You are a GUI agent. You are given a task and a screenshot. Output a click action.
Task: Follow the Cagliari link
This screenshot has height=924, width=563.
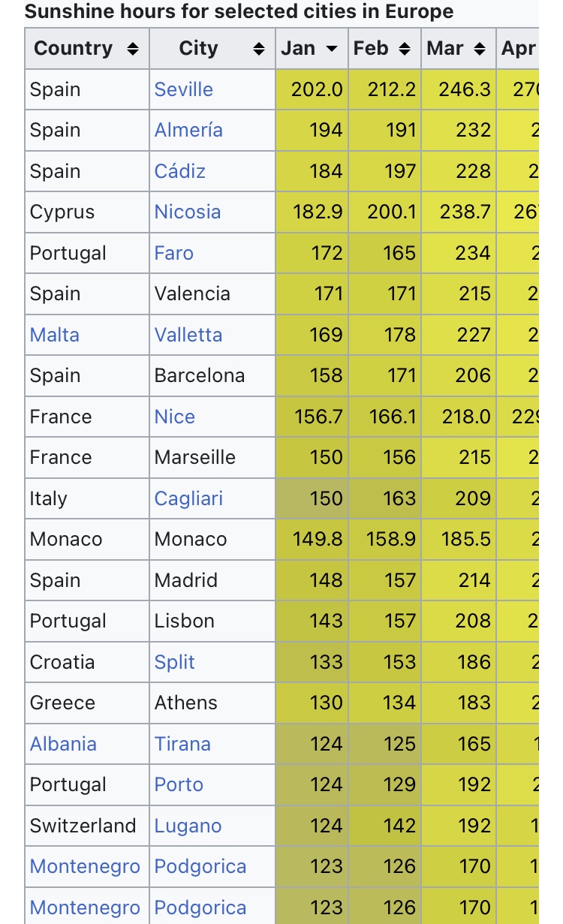(188, 498)
